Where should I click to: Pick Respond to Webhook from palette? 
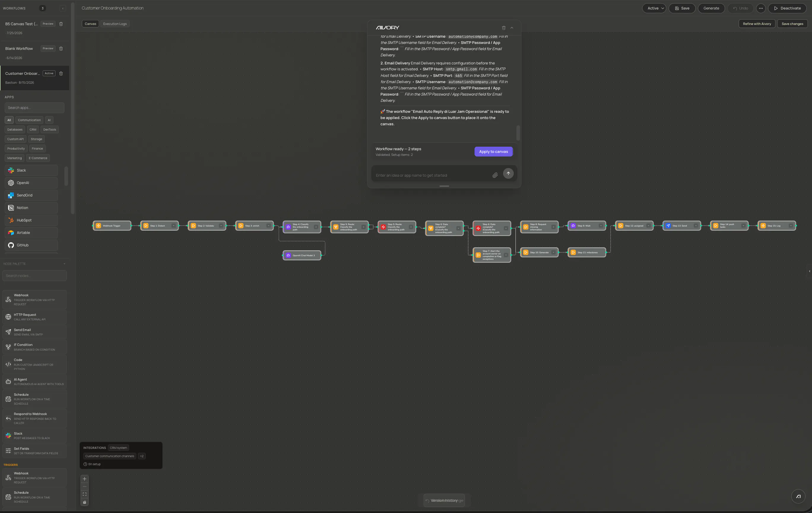coord(34,418)
